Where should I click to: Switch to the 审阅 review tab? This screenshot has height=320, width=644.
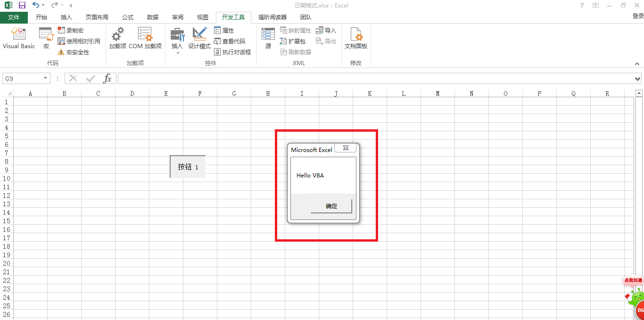178,17
